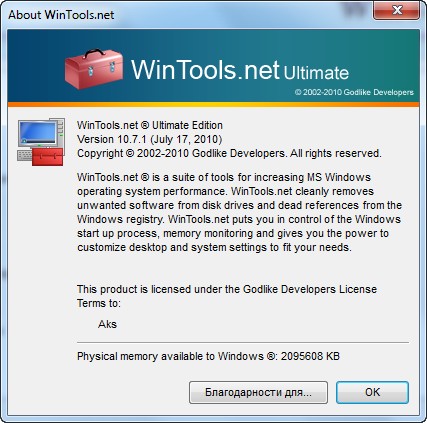Screen dimensions: 427x423
Task: Open the Благодарности для... credits button
Action: pyautogui.click(x=258, y=392)
